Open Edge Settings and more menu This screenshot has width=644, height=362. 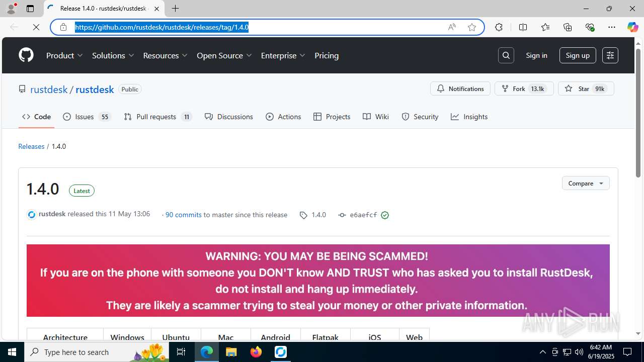pyautogui.click(x=612, y=27)
